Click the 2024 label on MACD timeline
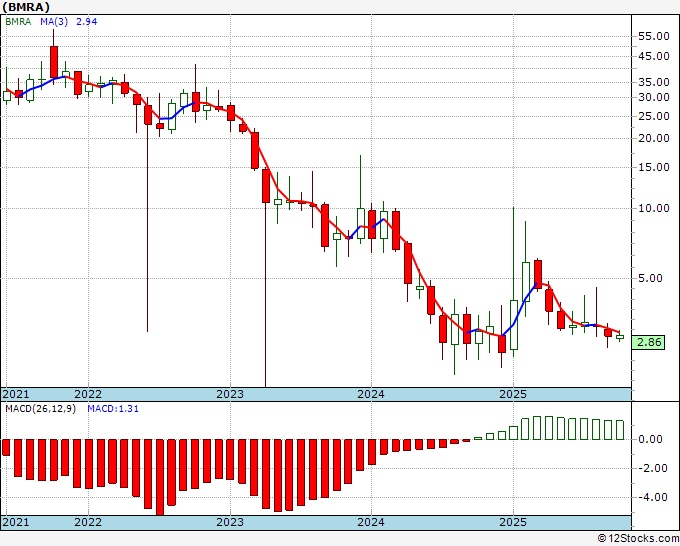The height and width of the screenshot is (546, 680). pyautogui.click(x=371, y=522)
